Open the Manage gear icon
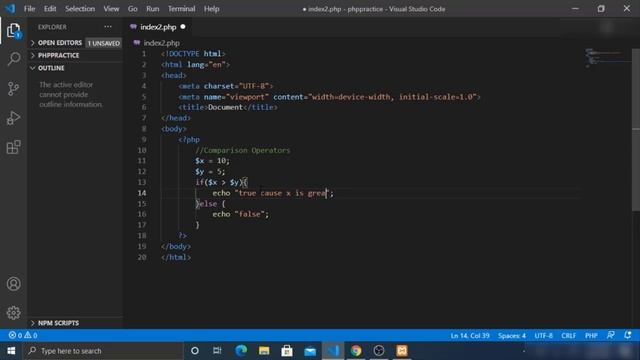Image resolution: width=640 pixels, height=360 pixels. (x=13, y=313)
